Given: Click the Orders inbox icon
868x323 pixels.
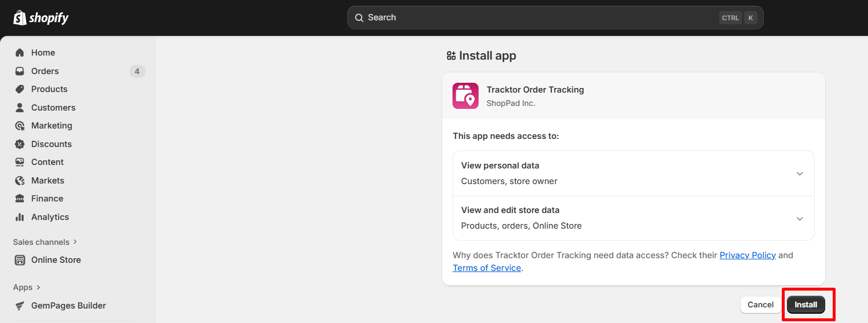Looking at the screenshot, I should [20, 71].
